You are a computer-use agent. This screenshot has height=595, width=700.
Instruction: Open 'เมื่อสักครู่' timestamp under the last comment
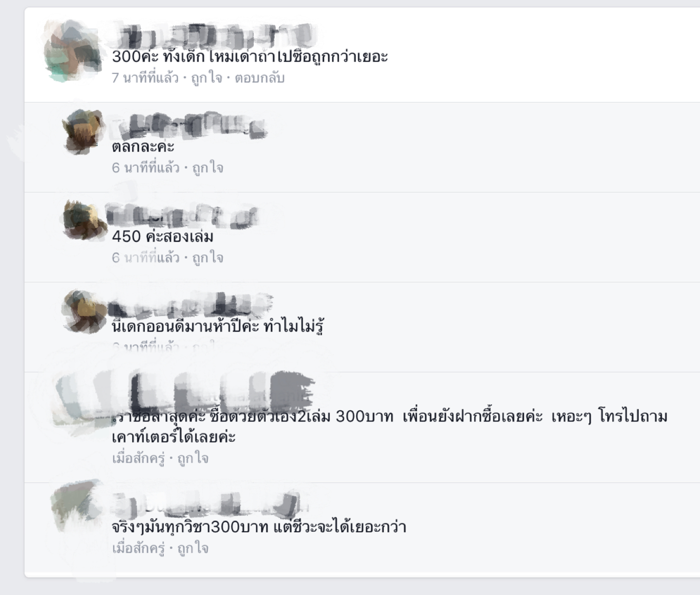(x=138, y=548)
